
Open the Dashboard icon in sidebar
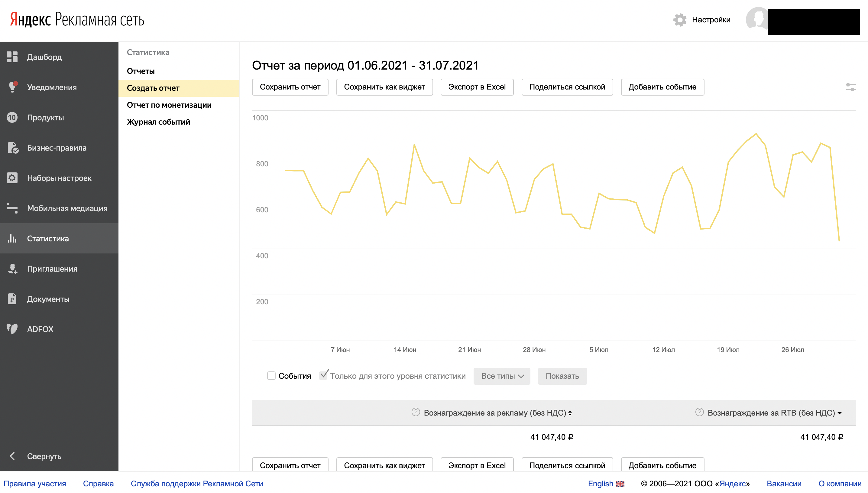[x=12, y=57]
